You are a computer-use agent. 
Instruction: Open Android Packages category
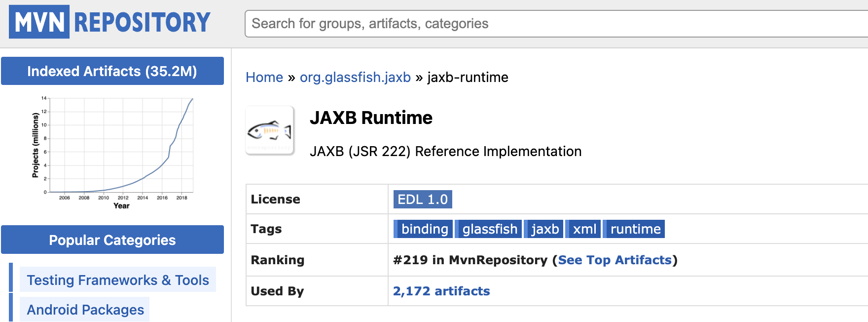85,310
